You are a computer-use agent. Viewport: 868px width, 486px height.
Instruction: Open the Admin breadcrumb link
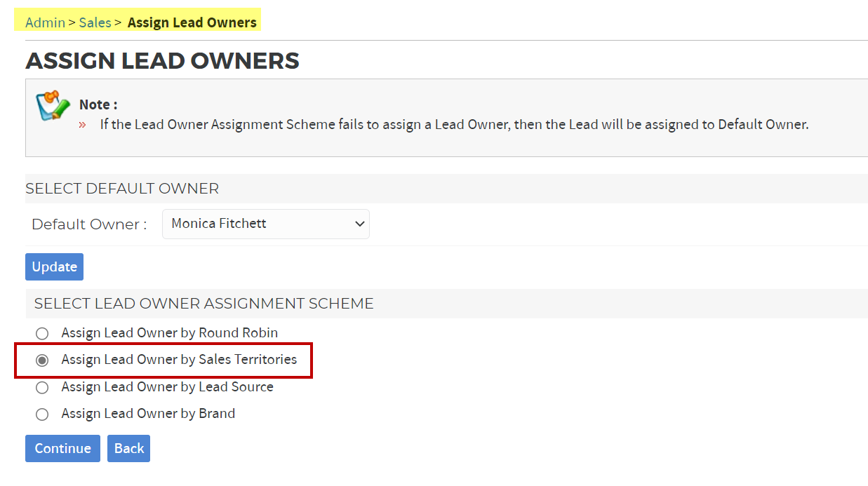click(45, 22)
